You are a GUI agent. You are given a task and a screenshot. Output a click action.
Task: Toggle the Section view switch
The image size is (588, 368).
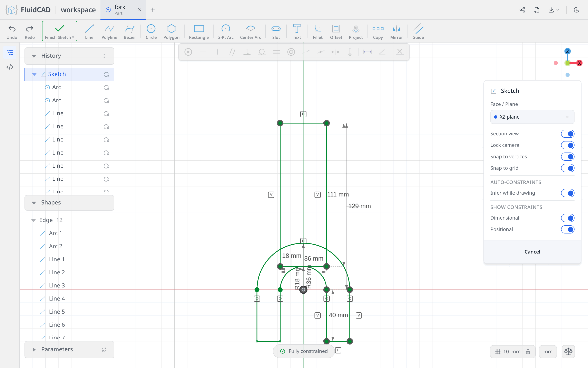[x=568, y=134]
